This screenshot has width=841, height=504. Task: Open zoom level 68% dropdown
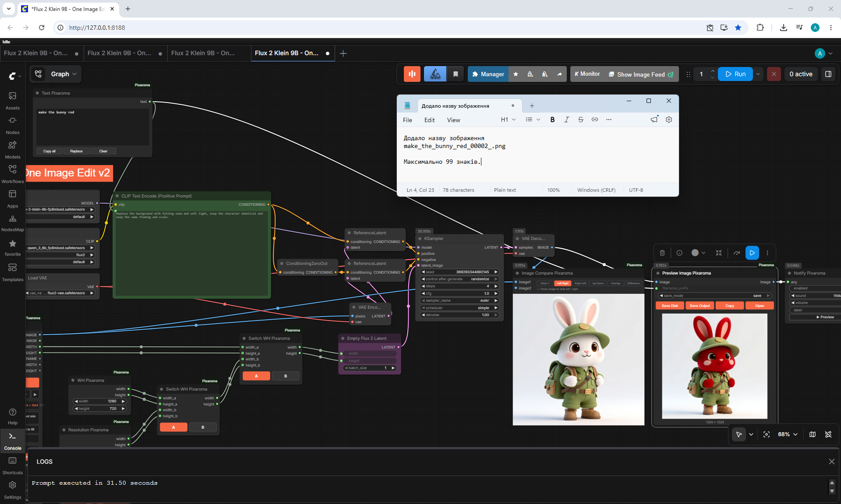pos(788,434)
